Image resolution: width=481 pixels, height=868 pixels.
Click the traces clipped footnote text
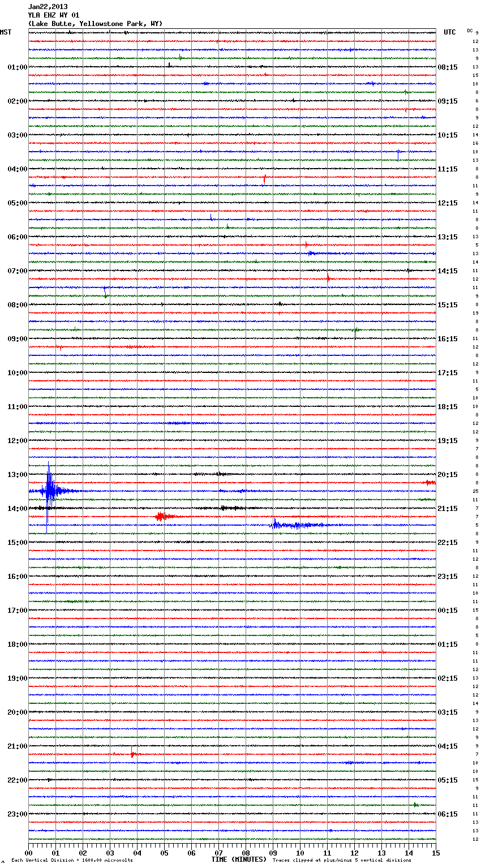[342, 861]
